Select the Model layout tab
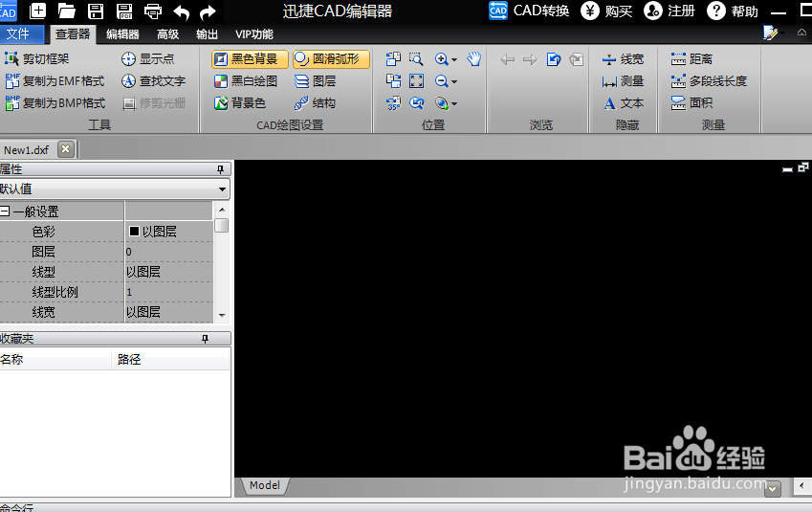 [265, 485]
